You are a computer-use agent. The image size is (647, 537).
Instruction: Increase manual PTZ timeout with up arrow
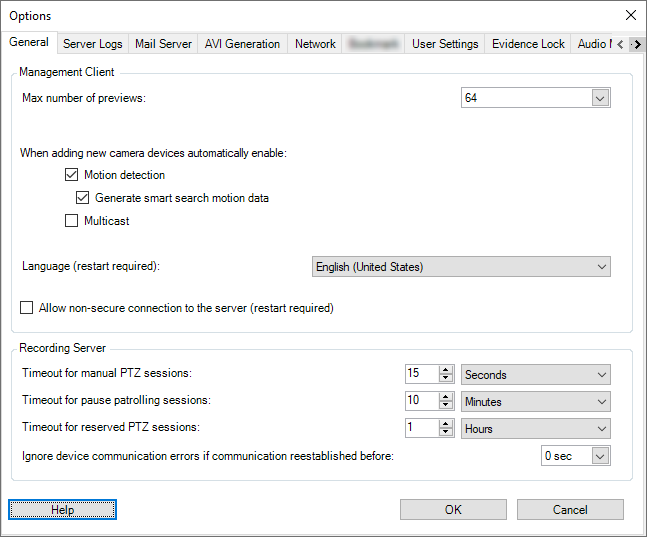[447, 370]
